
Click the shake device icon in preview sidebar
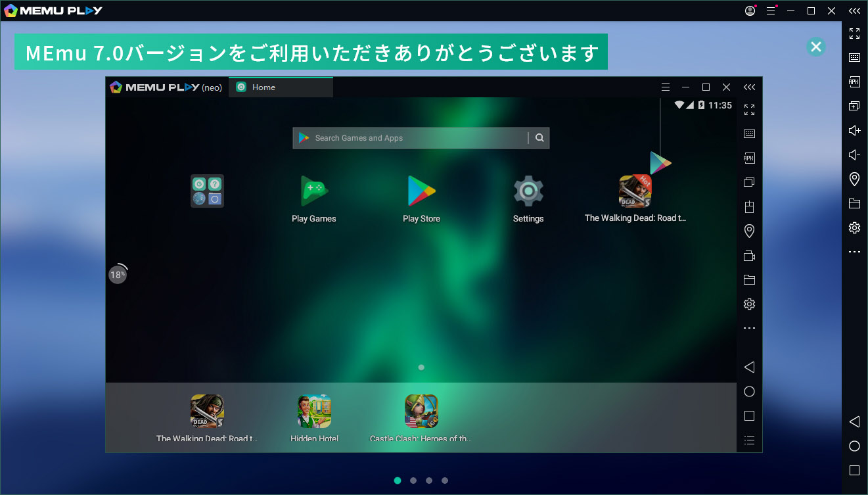click(x=749, y=206)
